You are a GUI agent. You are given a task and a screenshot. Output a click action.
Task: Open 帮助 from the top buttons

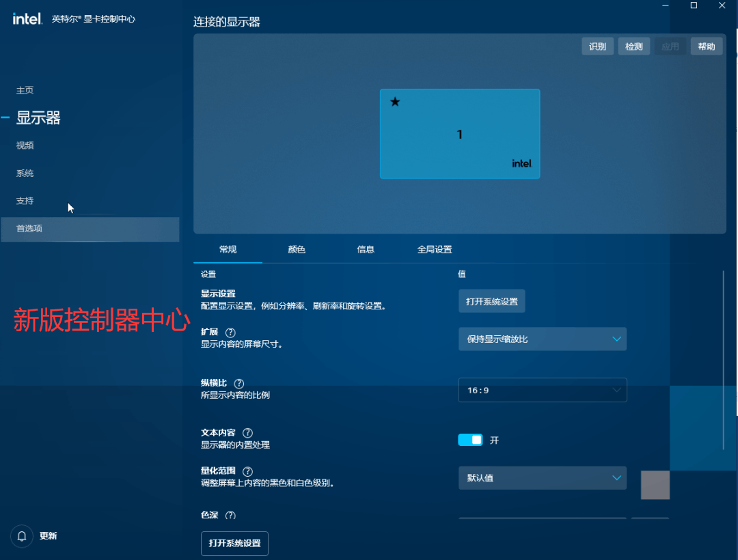707,46
